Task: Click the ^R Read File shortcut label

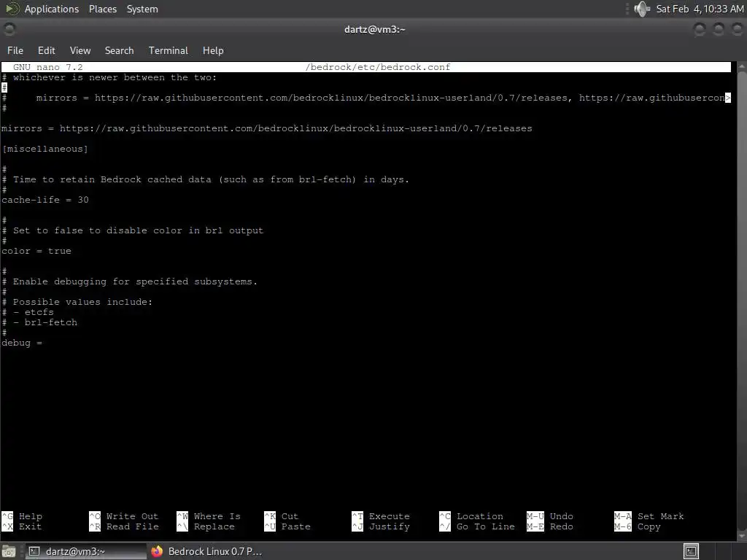Action: tap(124, 526)
